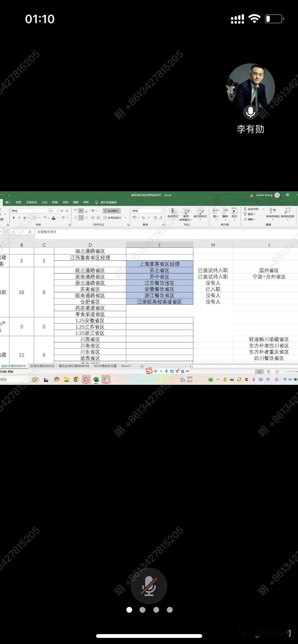Select cell 上海重客省区经理
Viewport: 298px width, 644px height.
(159, 264)
